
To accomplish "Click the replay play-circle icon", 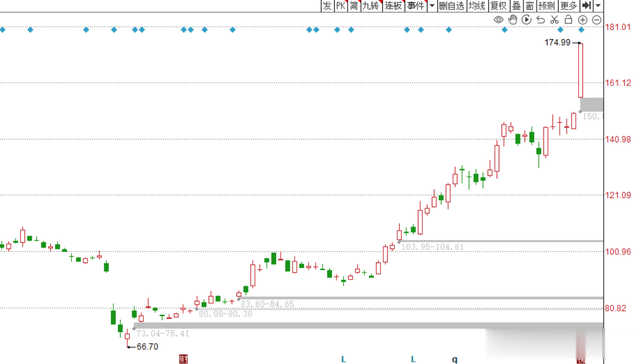I will (527, 20).
